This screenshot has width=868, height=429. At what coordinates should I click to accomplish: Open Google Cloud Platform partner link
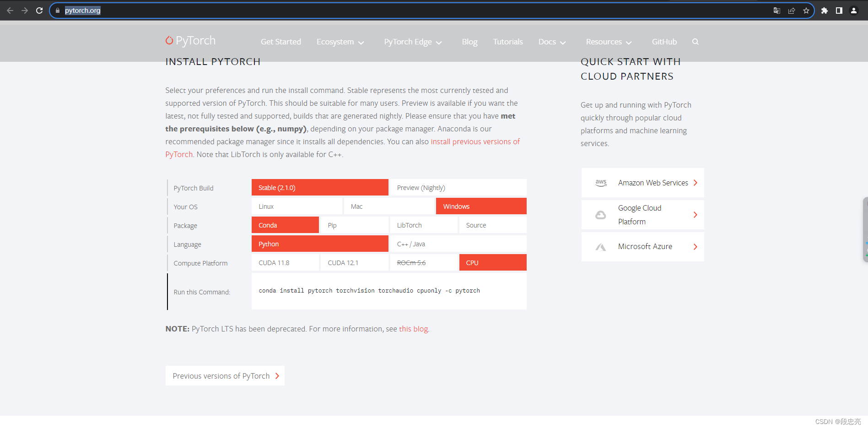(642, 215)
